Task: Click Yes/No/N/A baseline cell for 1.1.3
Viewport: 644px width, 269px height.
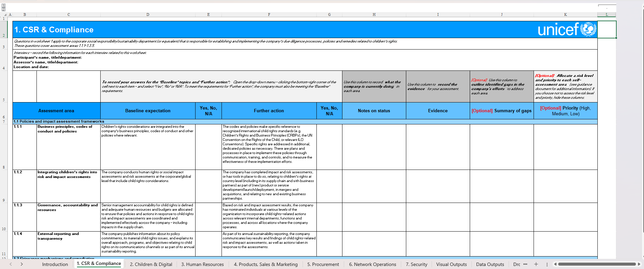Action: pos(208,217)
